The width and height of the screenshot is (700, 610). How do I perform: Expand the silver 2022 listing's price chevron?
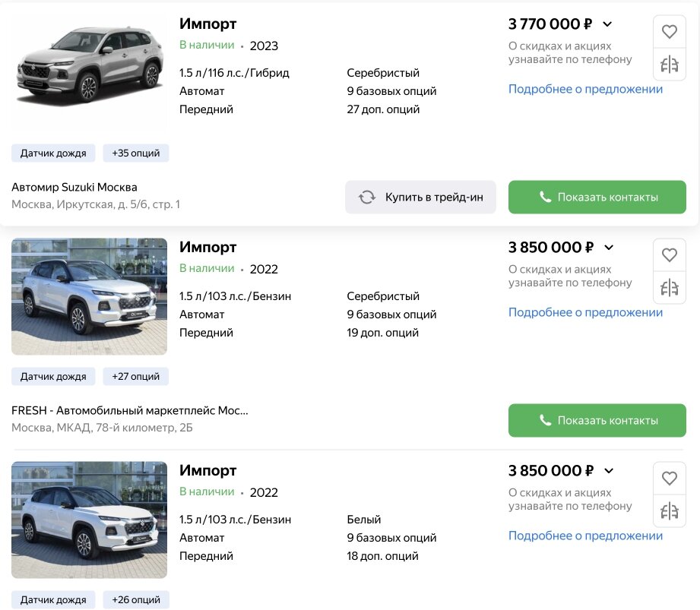[x=608, y=248]
